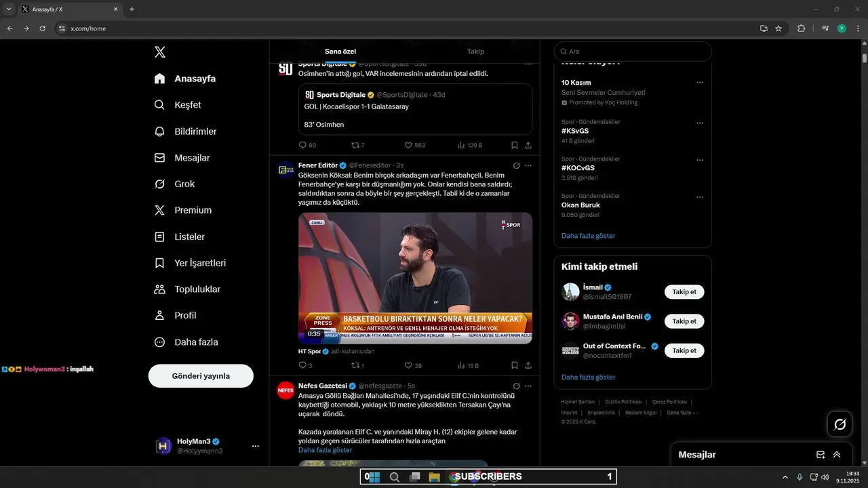Expand the Mesajlar drawer
The width and height of the screenshot is (868, 488).
837,455
